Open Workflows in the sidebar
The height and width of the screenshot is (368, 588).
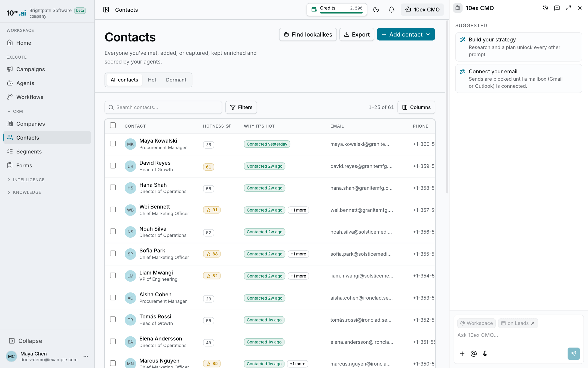47,97
